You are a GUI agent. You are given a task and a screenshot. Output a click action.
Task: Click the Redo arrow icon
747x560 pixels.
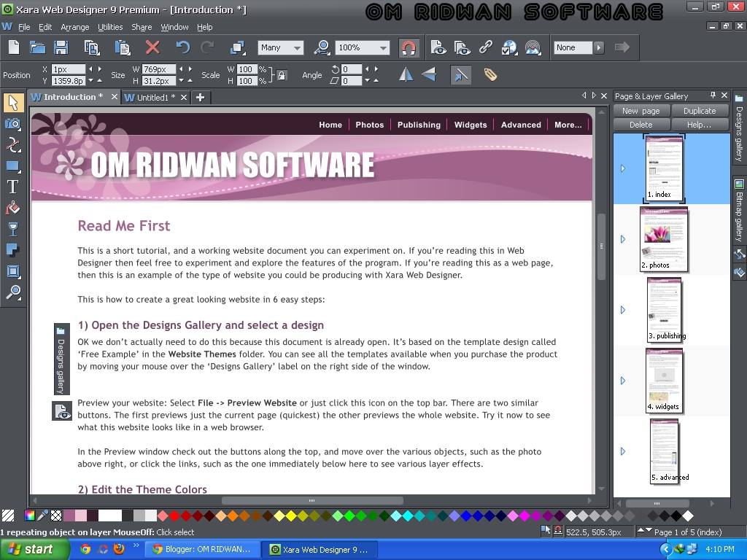pos(207,47)
